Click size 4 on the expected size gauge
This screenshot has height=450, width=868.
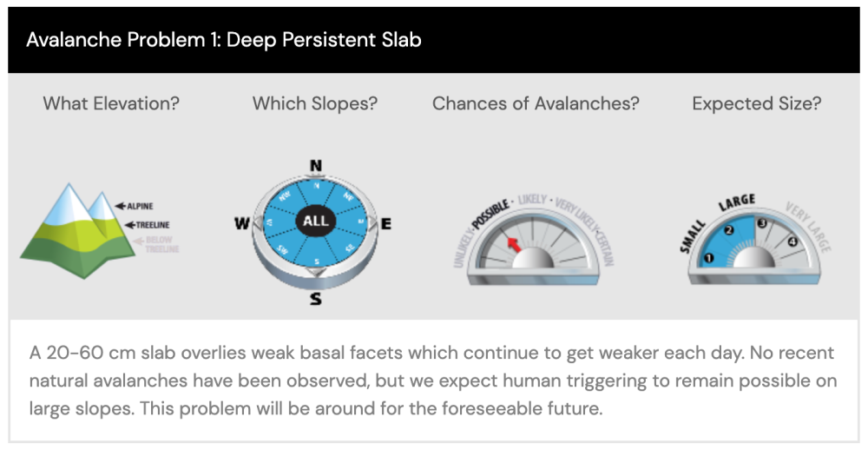click(x=792, y=242)
